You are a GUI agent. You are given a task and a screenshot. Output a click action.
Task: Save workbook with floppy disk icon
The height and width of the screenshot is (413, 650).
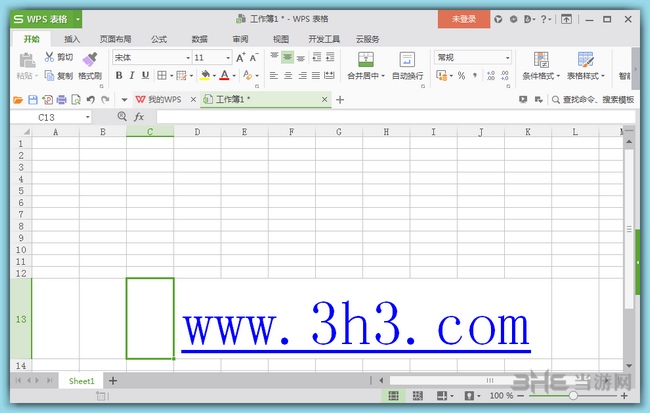coord(33,100)
